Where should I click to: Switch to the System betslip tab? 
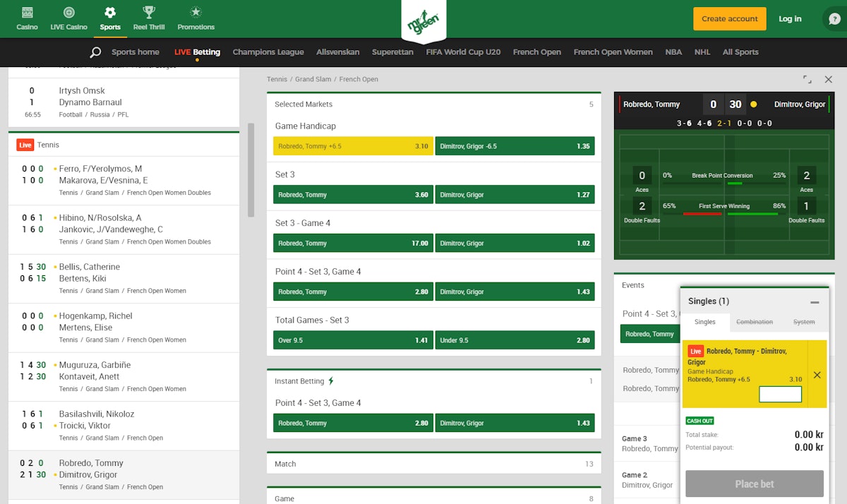tap(804, 322)
